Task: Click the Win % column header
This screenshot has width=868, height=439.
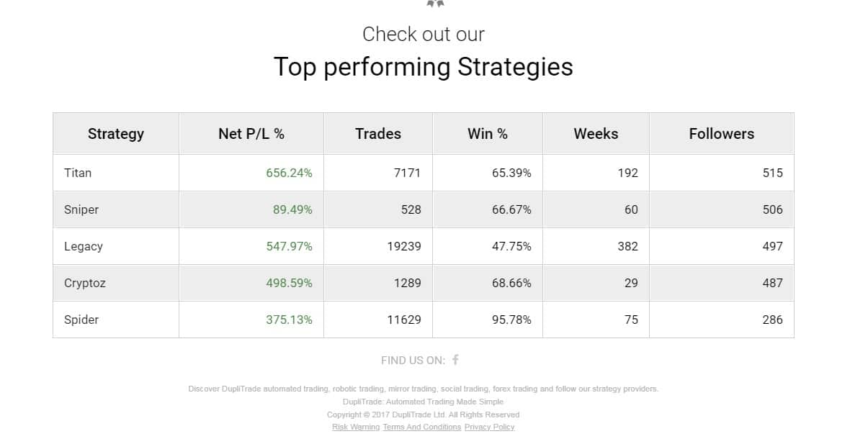Action: click(x=488, y=134)
